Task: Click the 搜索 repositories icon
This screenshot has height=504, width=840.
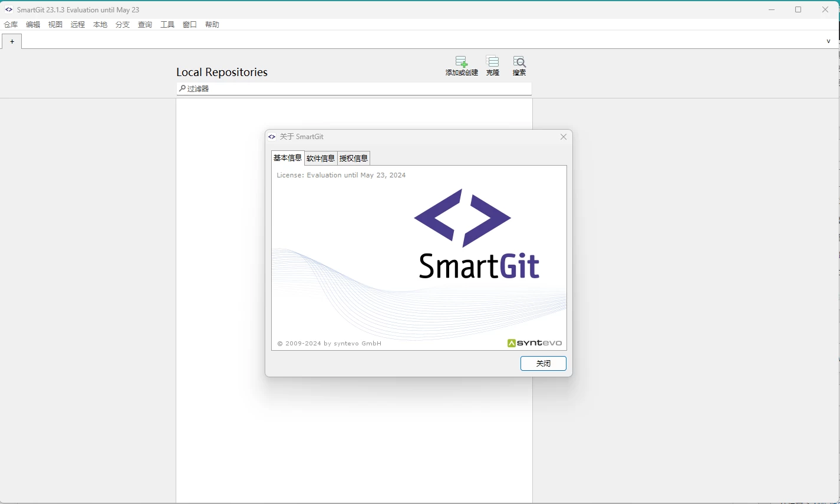Action: coord(519,62)
